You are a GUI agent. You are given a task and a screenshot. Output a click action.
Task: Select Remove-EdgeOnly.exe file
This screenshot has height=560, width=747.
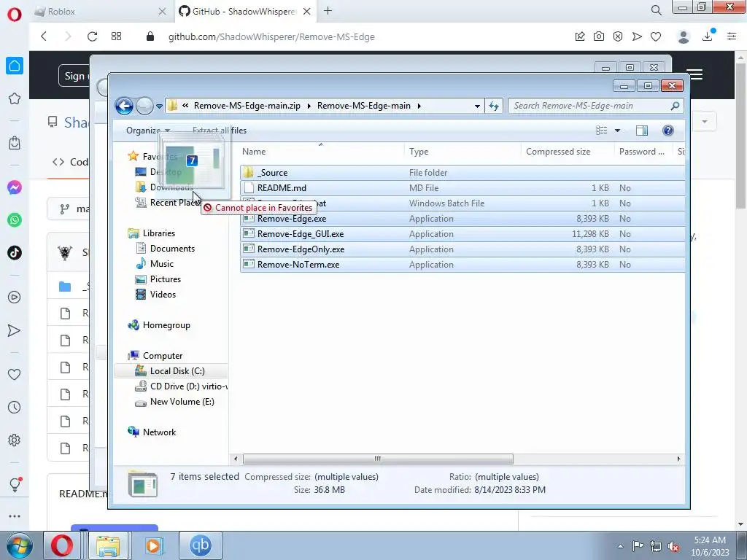(462, 249)
